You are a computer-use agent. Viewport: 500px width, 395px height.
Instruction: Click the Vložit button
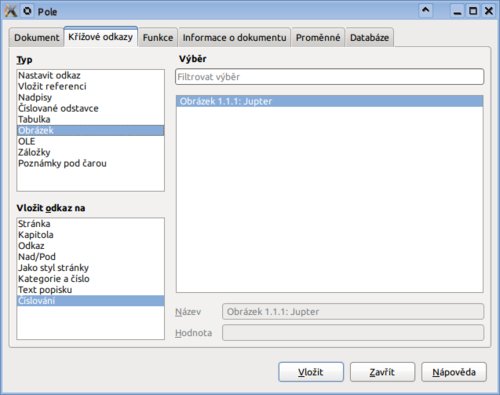pyautogui.click(x=311, y=372)
